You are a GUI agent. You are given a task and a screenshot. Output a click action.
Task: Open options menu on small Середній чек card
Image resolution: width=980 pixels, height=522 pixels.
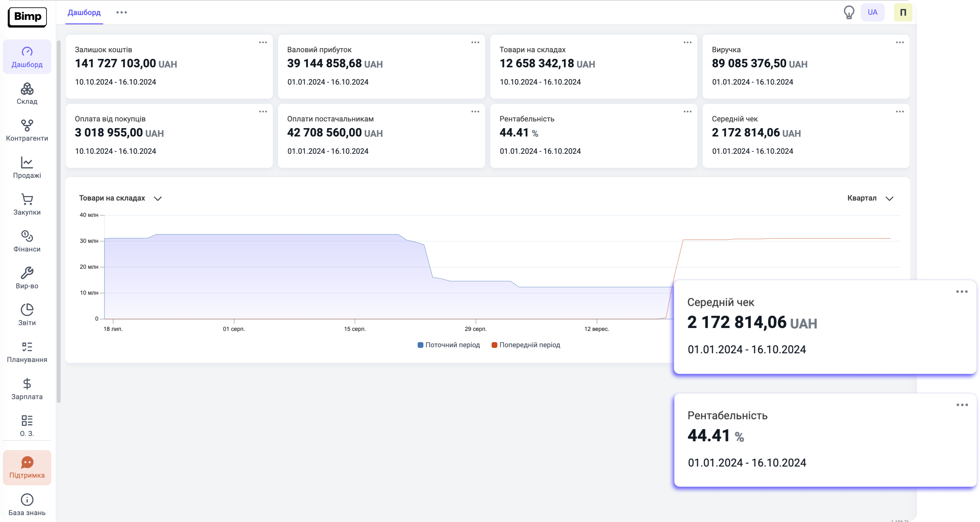pyautogui.click(x=900, y=111)
